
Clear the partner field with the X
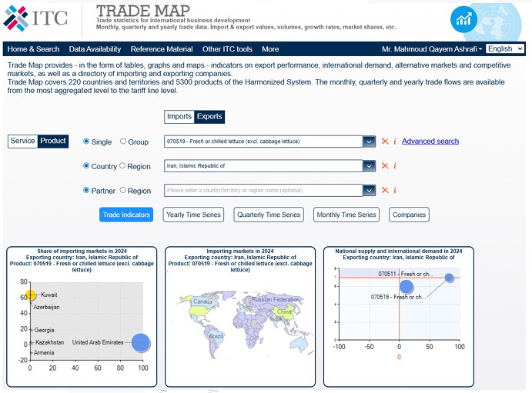click(x=385, y=190)
